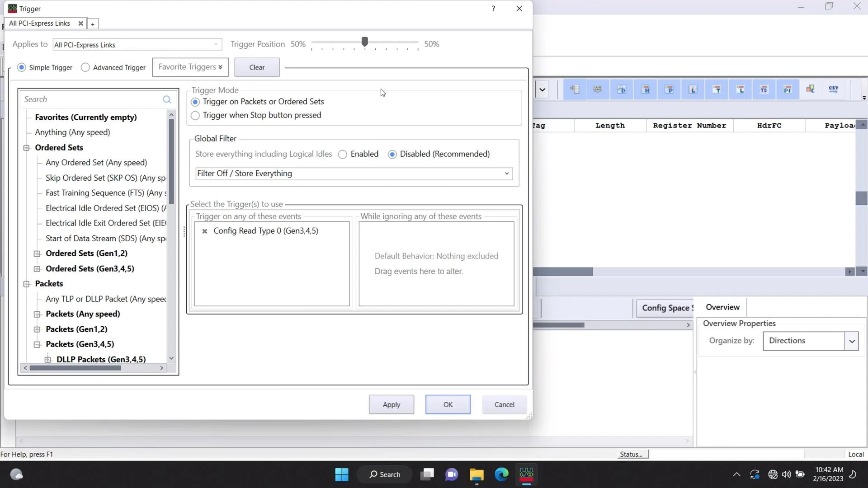Expand Ordered Sets (Gen1,2) node

(38, 253)
